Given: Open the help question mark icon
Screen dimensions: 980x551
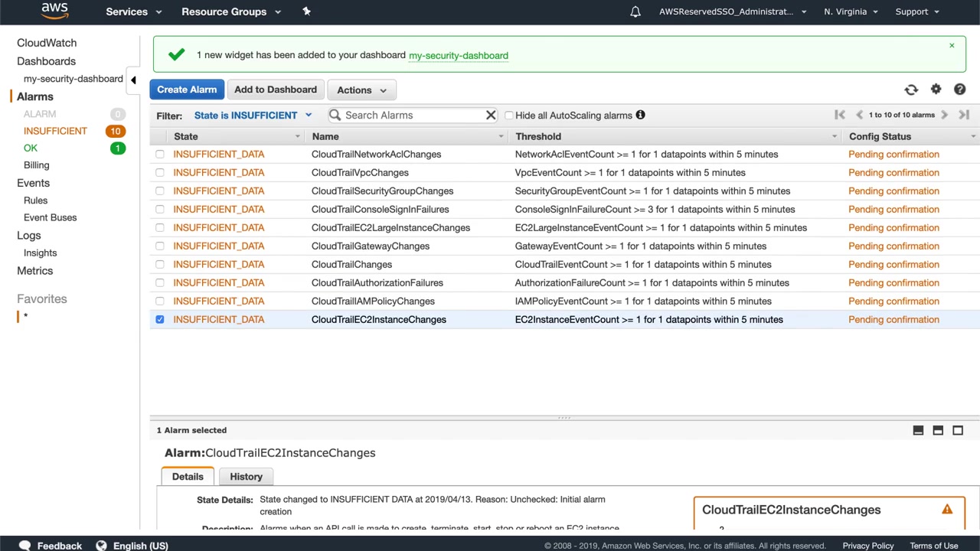Looking at the screenshot, I should (959, 90).
